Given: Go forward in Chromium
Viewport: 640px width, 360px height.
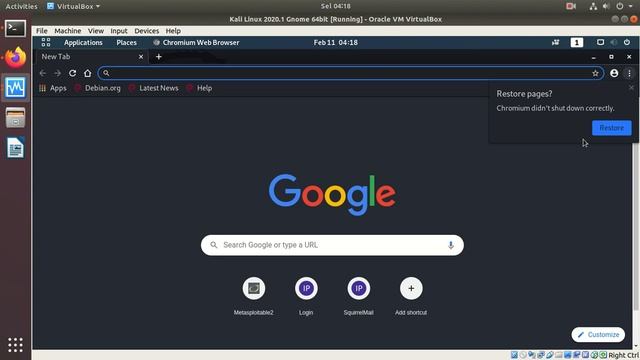Looking at the screenshot, I should pos(58,73).
